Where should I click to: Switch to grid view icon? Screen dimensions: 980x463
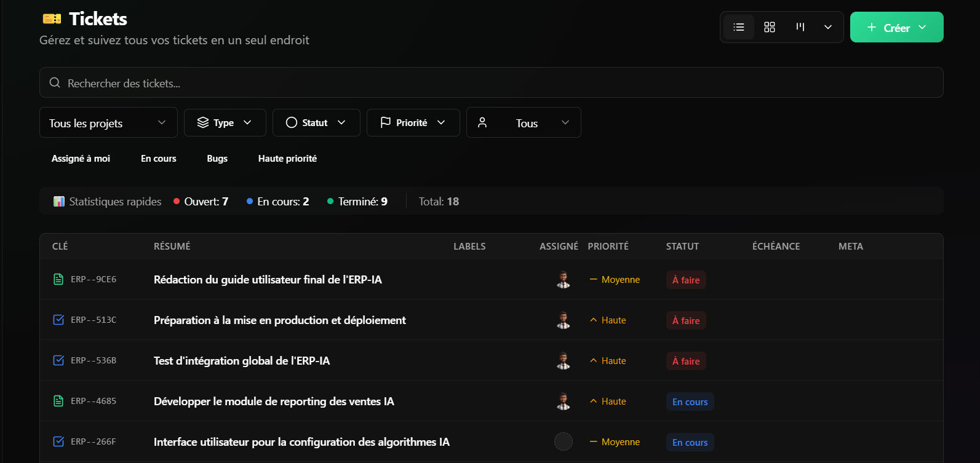point(770,27)
